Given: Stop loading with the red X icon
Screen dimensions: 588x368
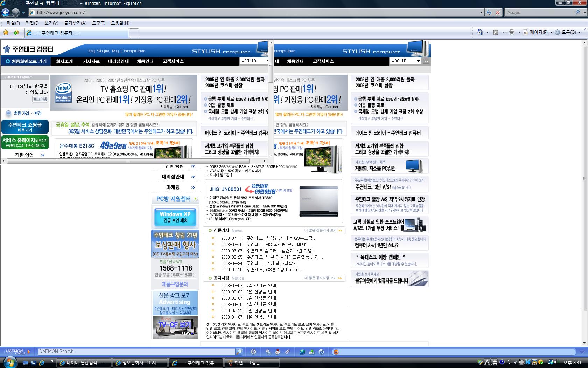Looking at the screenshot, I should [x=497, y=12].
